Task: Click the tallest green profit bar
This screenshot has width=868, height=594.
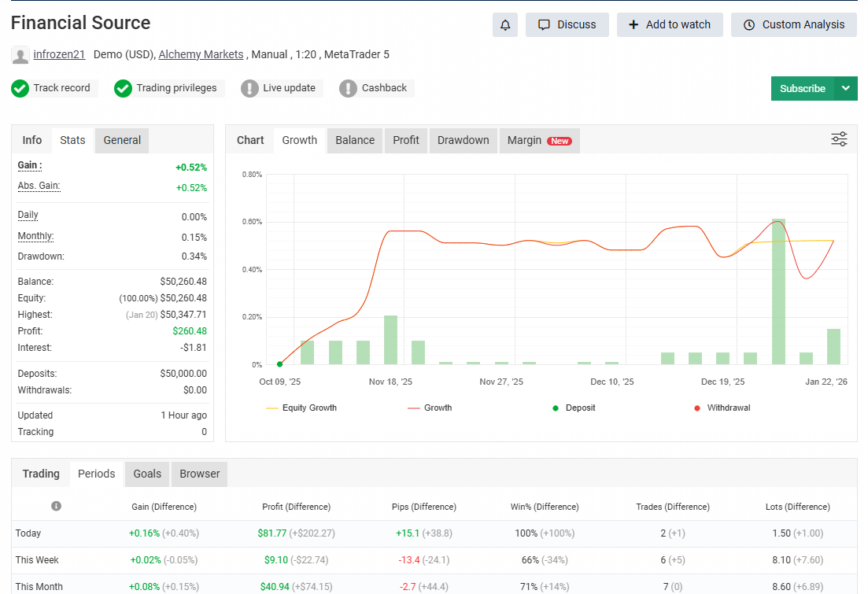Action: 778,291
